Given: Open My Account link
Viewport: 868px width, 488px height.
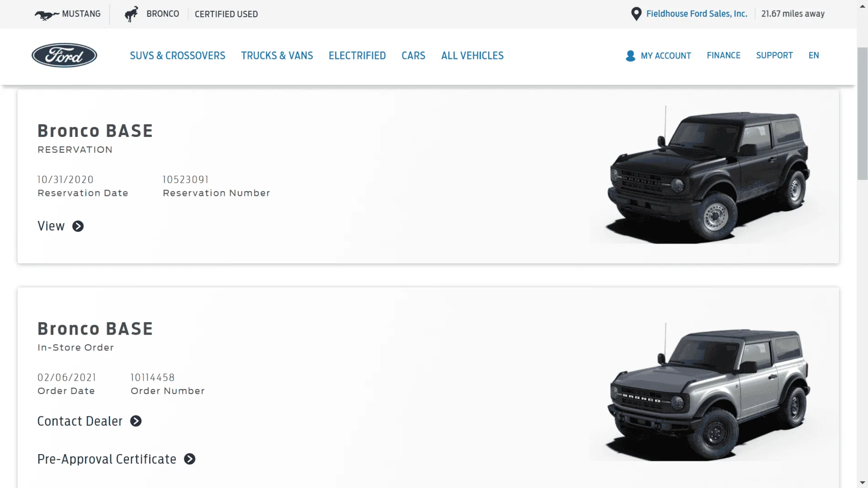Looking at the screenshot, I should pos(666,56).
